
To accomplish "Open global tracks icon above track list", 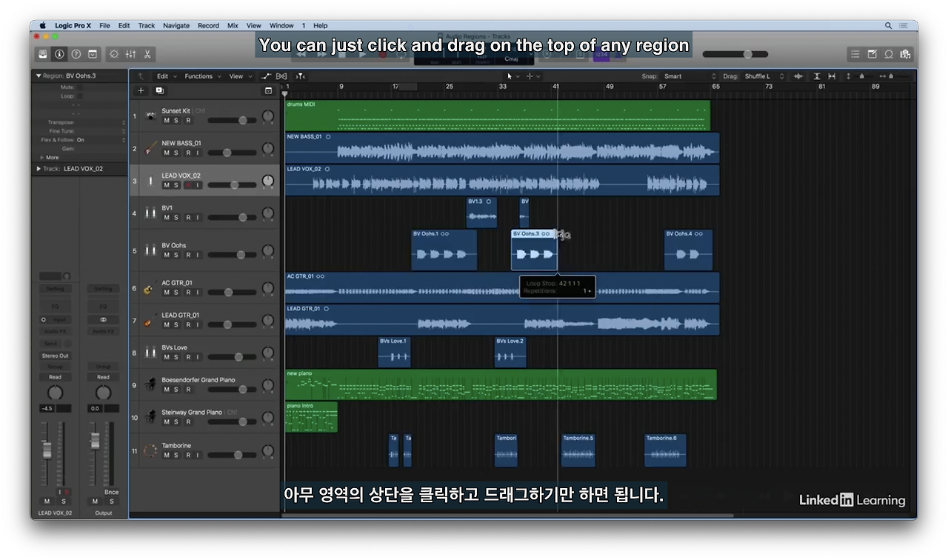I will tap(268, 90).
